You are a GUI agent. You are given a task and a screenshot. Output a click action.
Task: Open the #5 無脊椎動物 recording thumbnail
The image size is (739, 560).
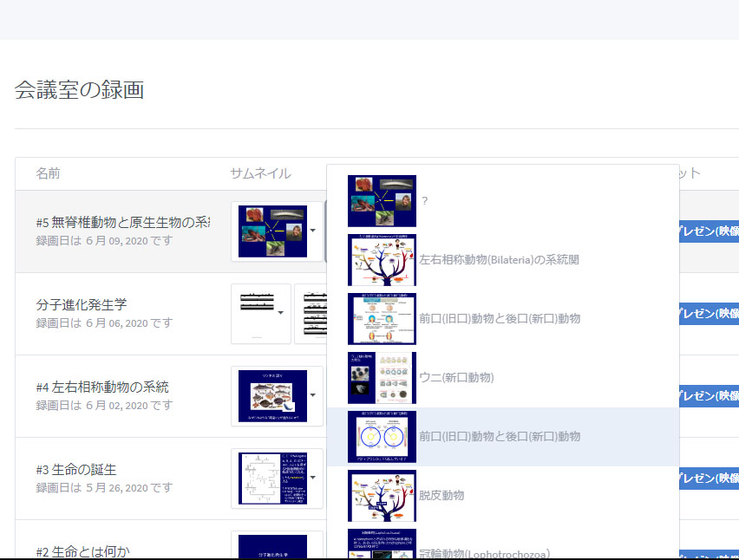click(x=271, y=231)
